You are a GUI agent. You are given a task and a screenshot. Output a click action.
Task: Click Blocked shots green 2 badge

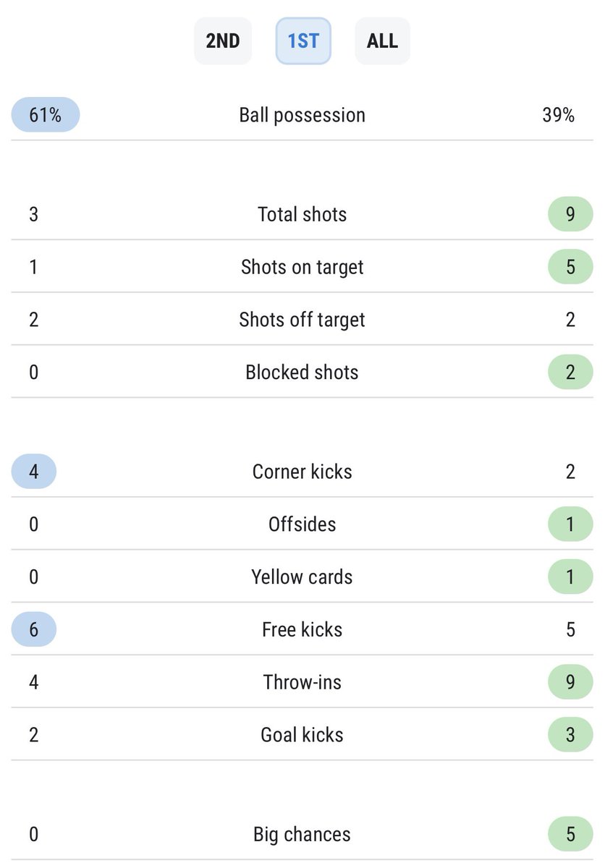[x=570, y=373]
